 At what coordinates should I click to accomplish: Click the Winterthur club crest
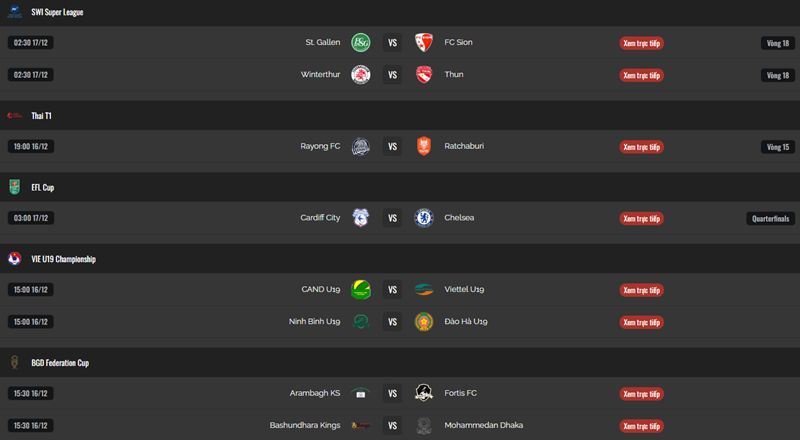coord(361,75)
